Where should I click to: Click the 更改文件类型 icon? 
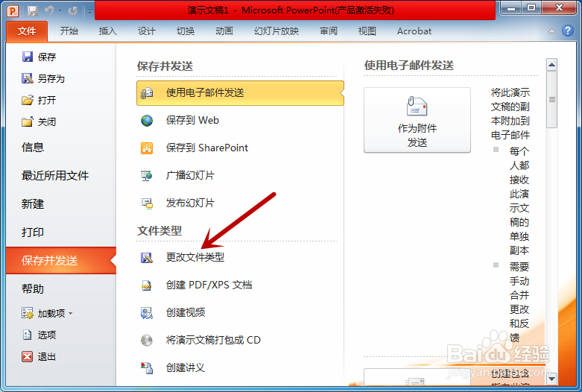147,257
